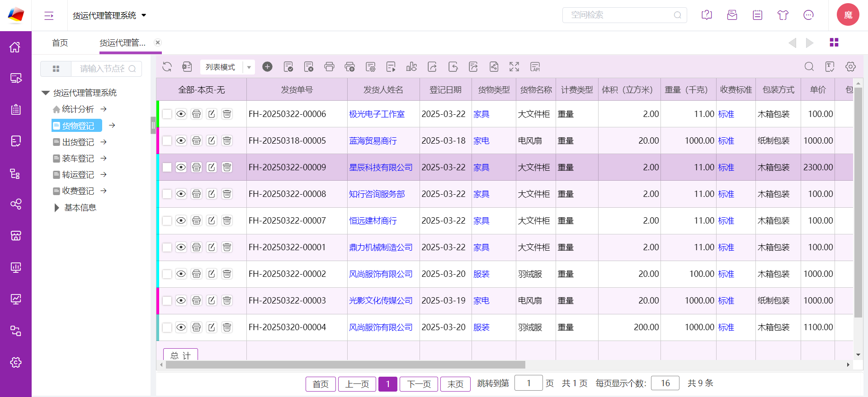Click the 每页显示个数 input box
Image resolution: width=868 pixels, height=397 pixels.
point(665,383)
